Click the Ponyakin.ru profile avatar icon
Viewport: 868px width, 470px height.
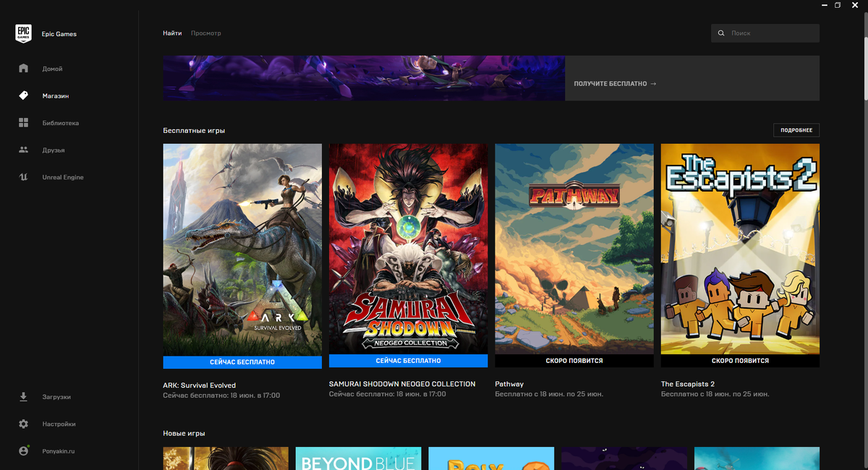[x=23, y=450]
